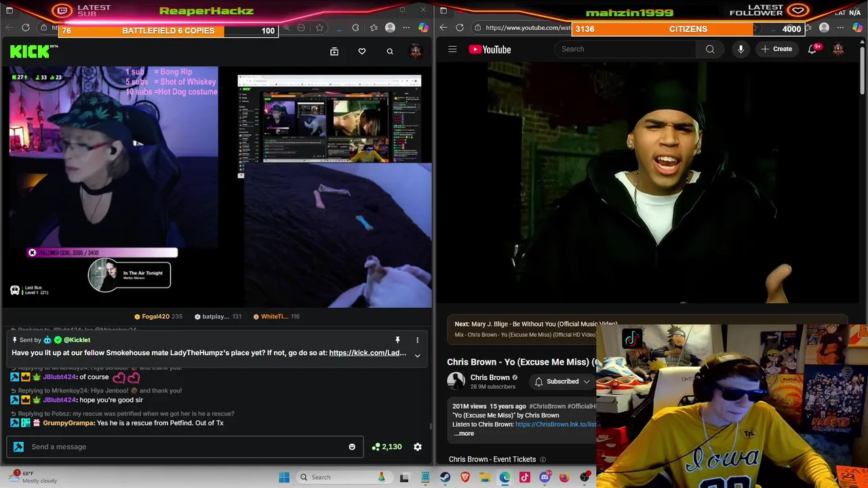Open GrumpyGrampa's chat profile

pos(68,423)
